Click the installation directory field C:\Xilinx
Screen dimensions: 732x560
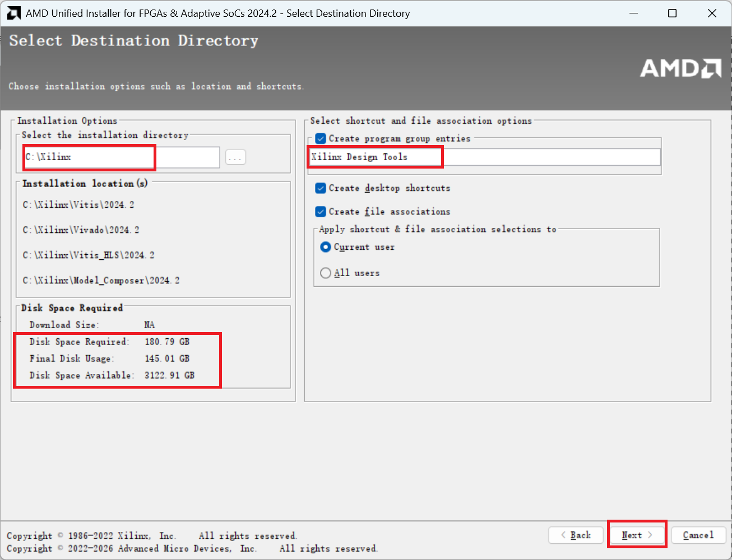[121, 157]
